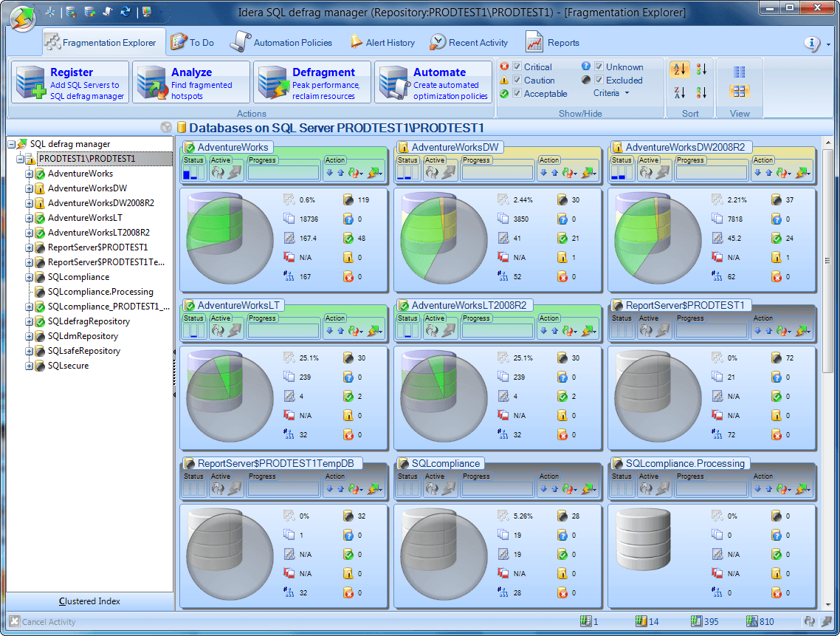The image size is (840, 636).
Task: Open the Fragmentation Explorer tab
Action: (x=104, y=42)
